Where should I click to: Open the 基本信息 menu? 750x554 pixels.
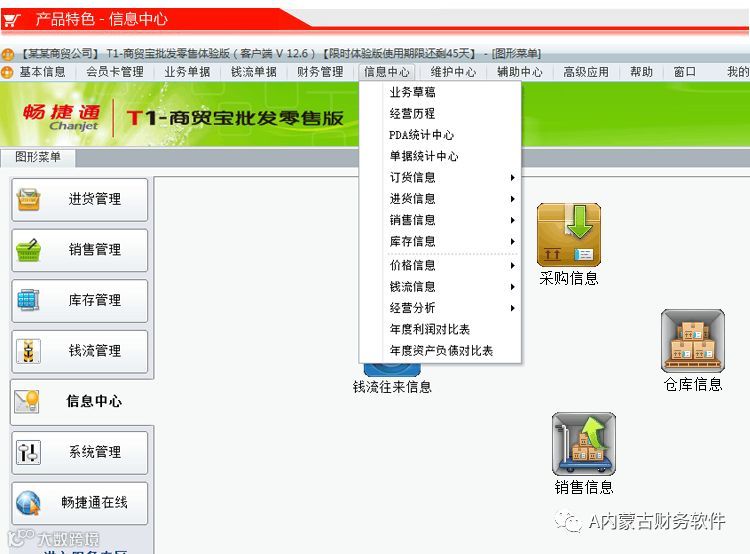click(x=42, y=72)
